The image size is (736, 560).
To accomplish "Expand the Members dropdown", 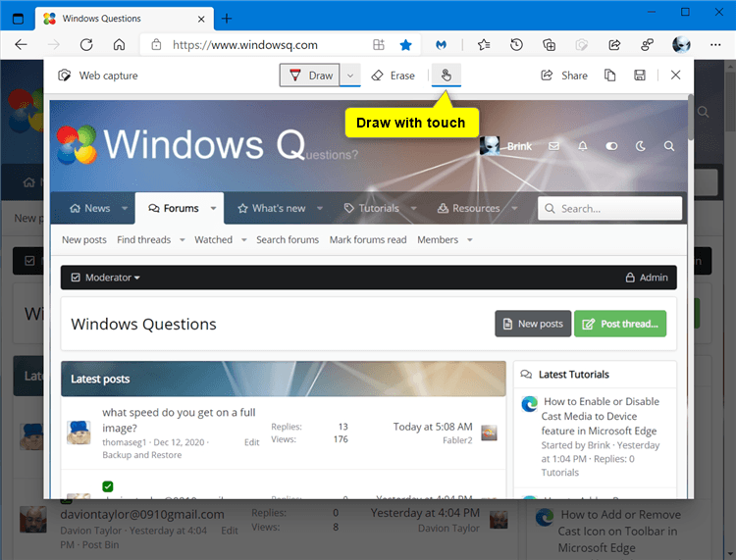I will (x=469, y=240).
